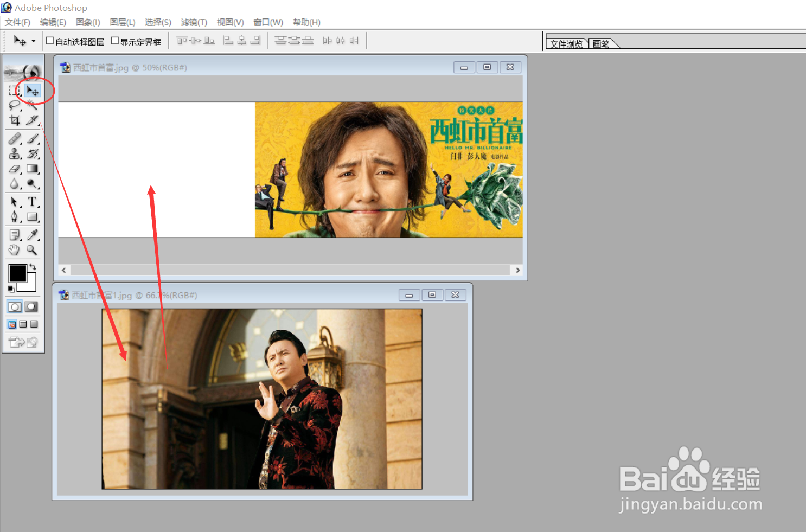Open the 图象(I) menu

click(88, 22)
